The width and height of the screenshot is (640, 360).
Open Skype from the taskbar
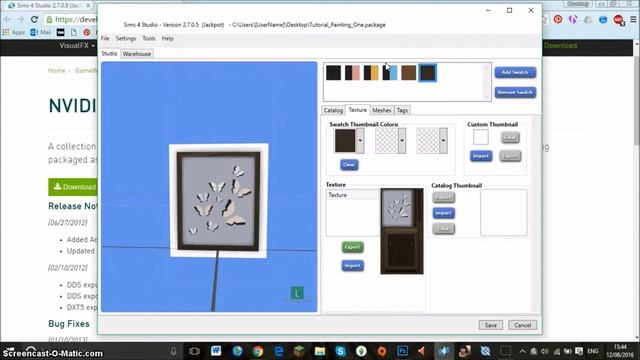coord(340,351)
